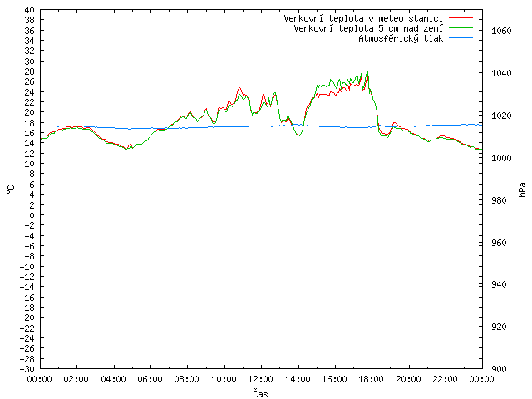Click the '06:00' time axis label
532x399 pixels.
pyautogui.click(x=150, y=379)
